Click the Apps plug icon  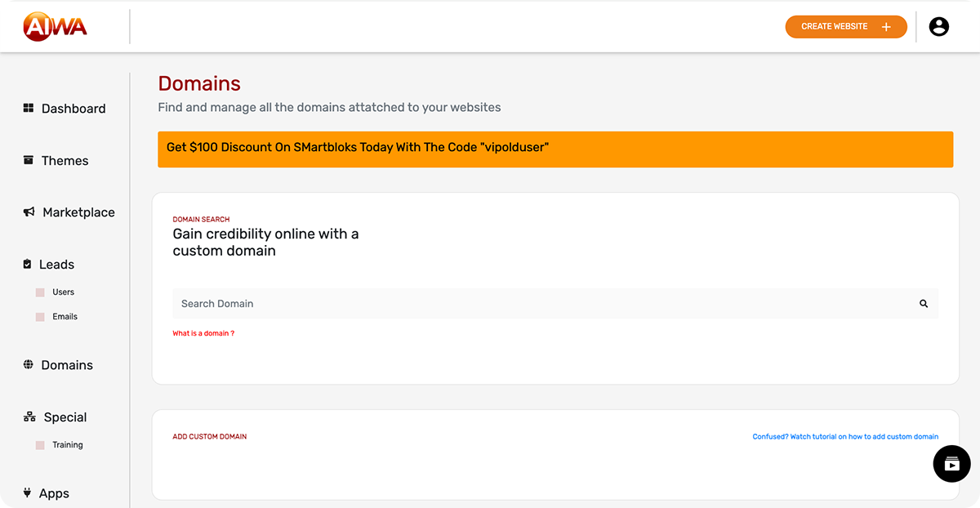(x=28, y=493)
